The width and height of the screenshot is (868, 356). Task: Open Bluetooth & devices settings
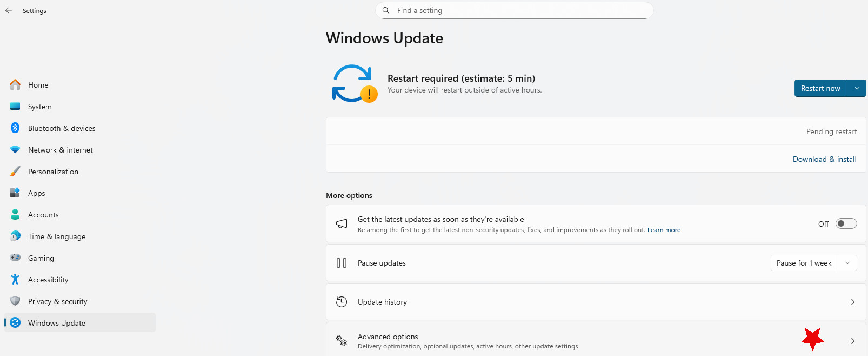tap(80, 128)
